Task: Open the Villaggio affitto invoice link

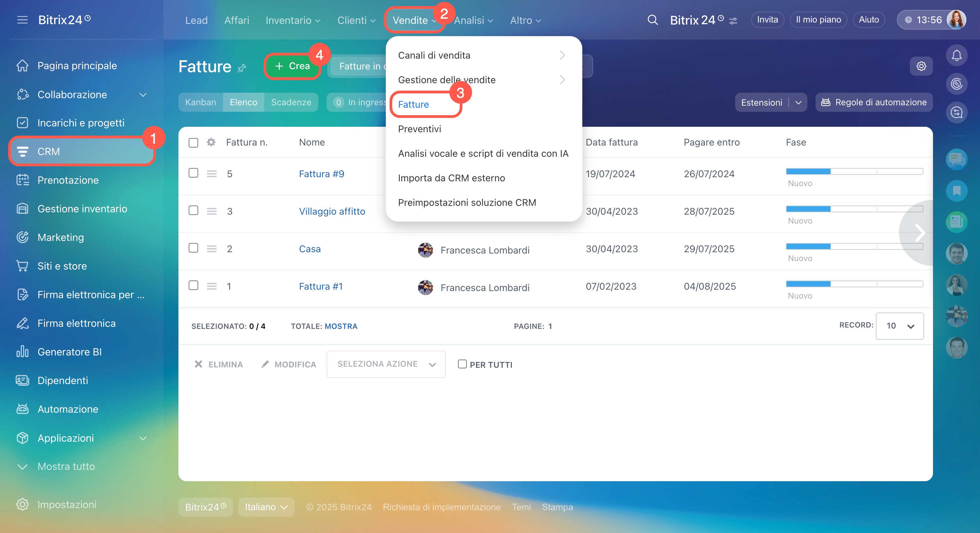Action: 332,211
